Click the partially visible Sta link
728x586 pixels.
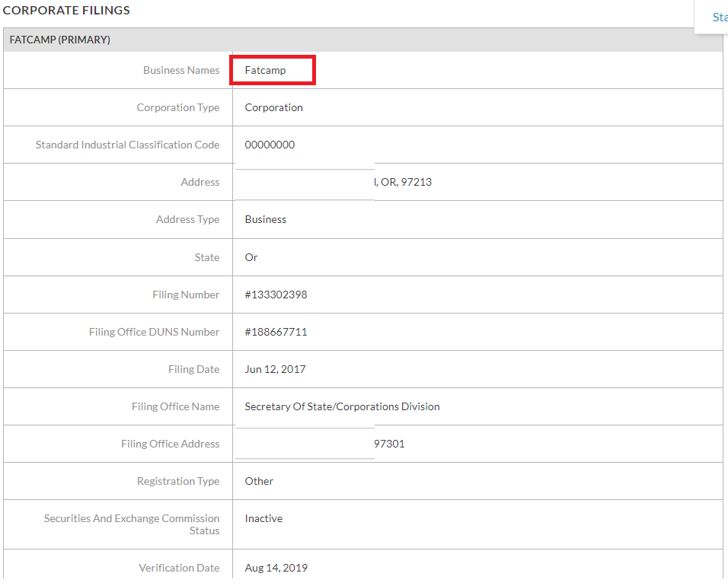(x=719, y=17)
